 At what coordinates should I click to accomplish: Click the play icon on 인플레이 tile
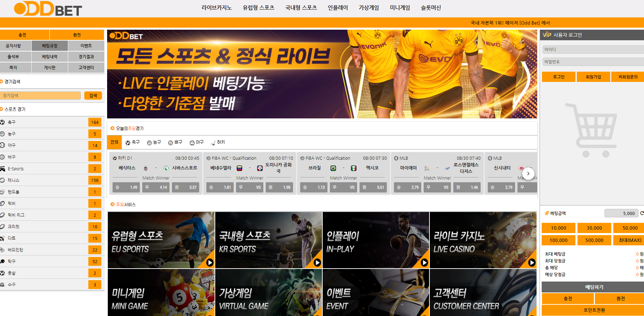[424, 262]
